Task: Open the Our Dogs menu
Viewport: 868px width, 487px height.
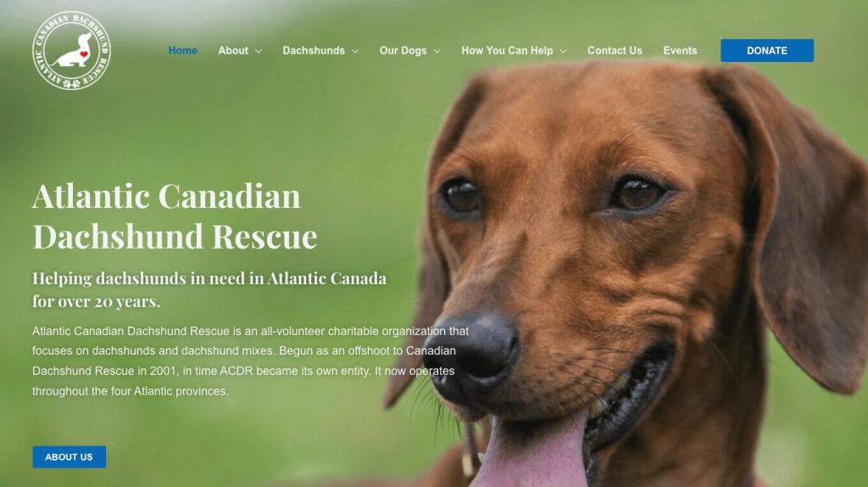Action: point(403,50)
